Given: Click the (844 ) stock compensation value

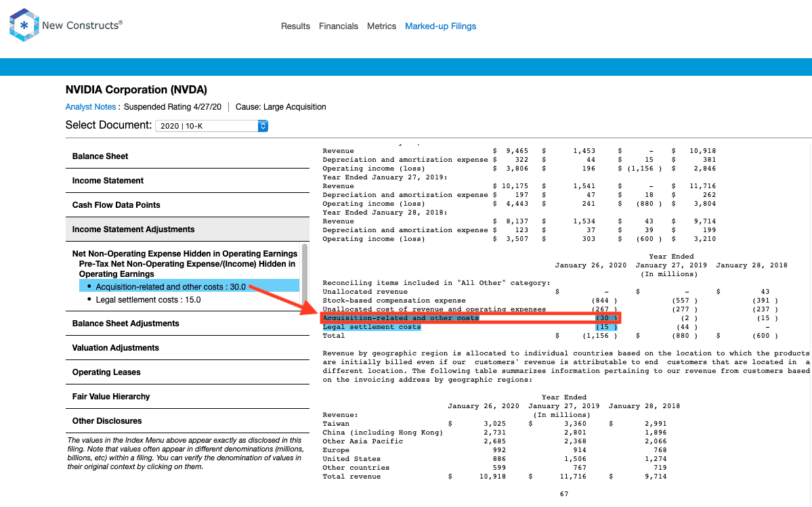Looking at the screenshot, I should coord(604,301).
